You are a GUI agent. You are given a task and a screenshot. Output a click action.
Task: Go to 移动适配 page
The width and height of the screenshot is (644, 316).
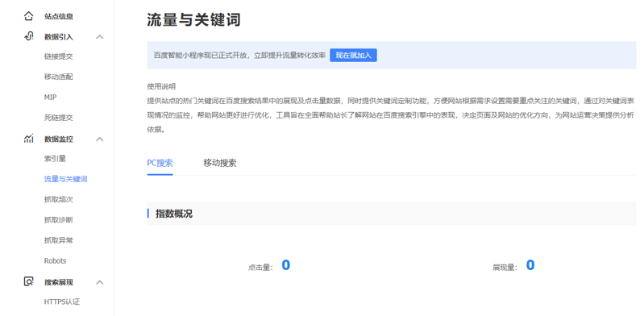coord(59,77)
